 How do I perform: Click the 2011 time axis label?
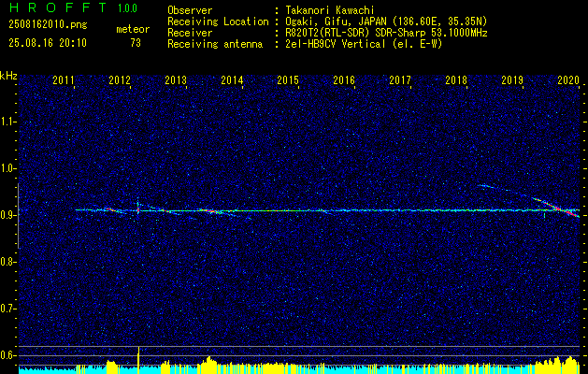coord(63,79)
